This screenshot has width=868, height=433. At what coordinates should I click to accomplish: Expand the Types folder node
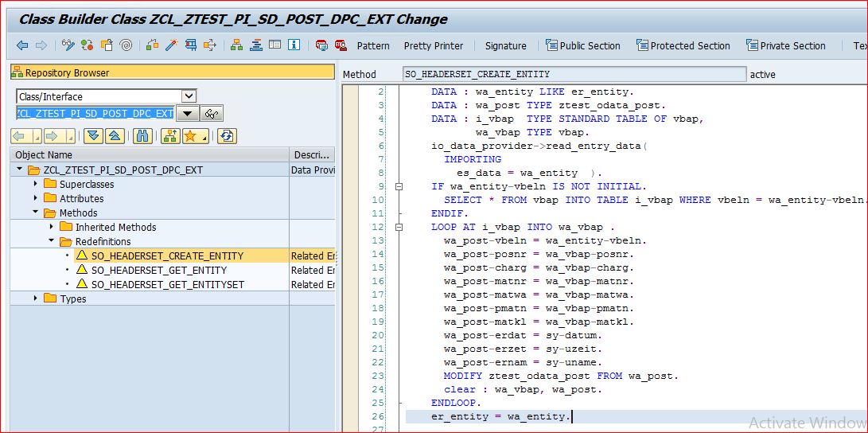pos(36,298)
